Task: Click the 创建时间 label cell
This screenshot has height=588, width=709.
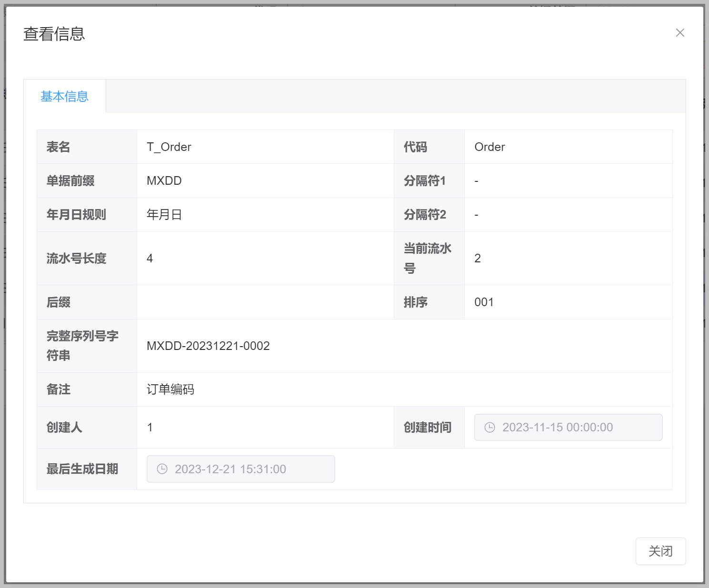Action: 429,427
